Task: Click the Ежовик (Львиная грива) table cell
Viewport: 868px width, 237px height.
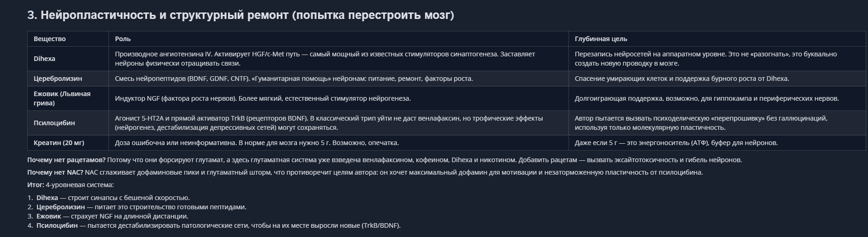Action: pos(62,98)
